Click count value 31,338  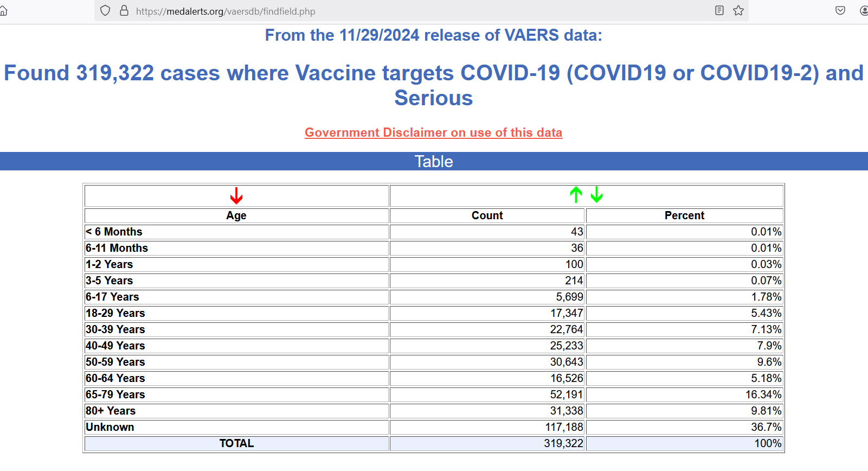(x=567, y=411)
